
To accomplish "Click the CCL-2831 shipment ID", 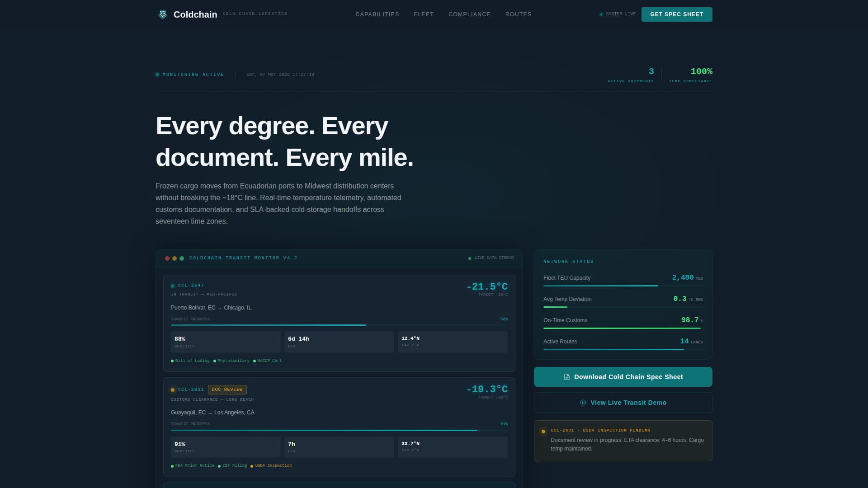I will [191, 389].
